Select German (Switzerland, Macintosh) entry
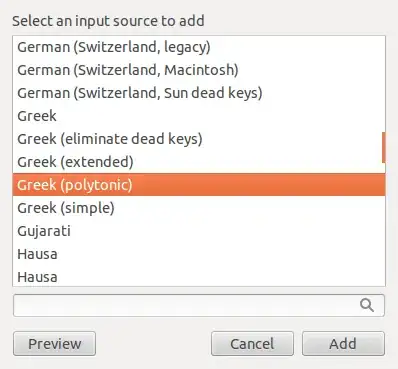The height and width of the screenshot is (369, 398). tap(199, 70)
